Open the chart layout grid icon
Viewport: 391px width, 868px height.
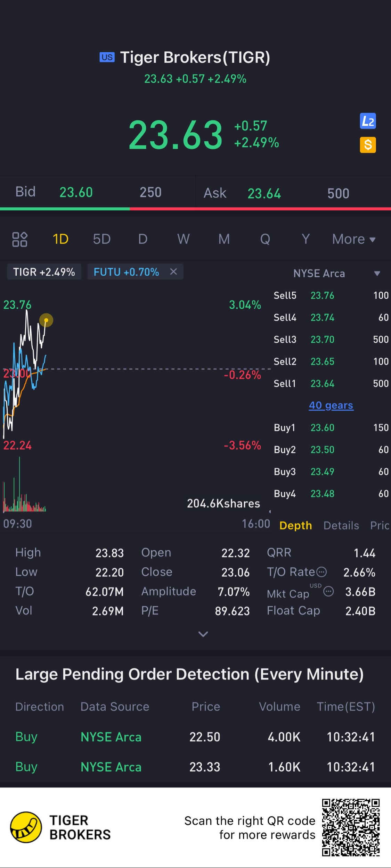20,239
